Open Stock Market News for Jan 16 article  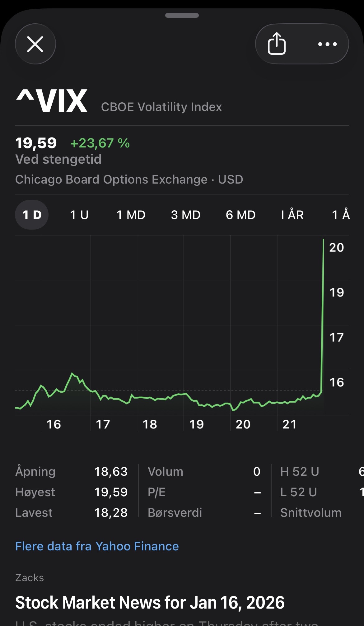(150, 602)
